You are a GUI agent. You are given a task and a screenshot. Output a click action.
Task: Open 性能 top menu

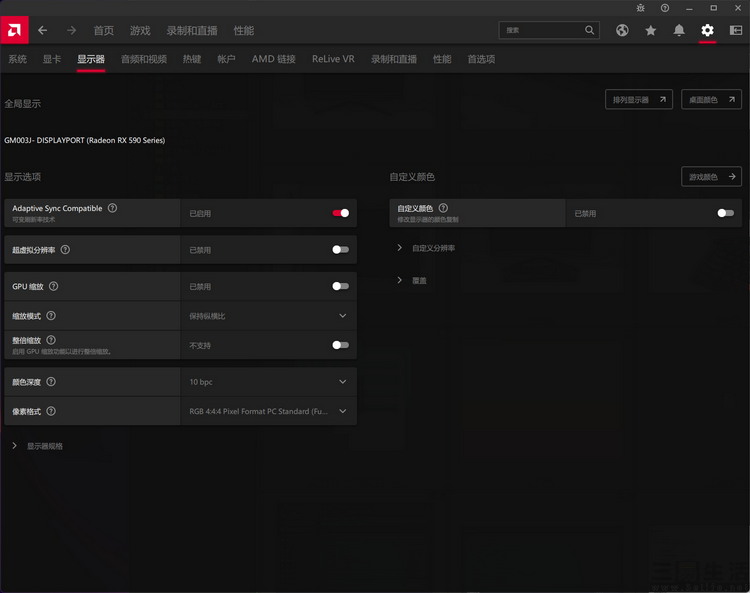point(244,31)
